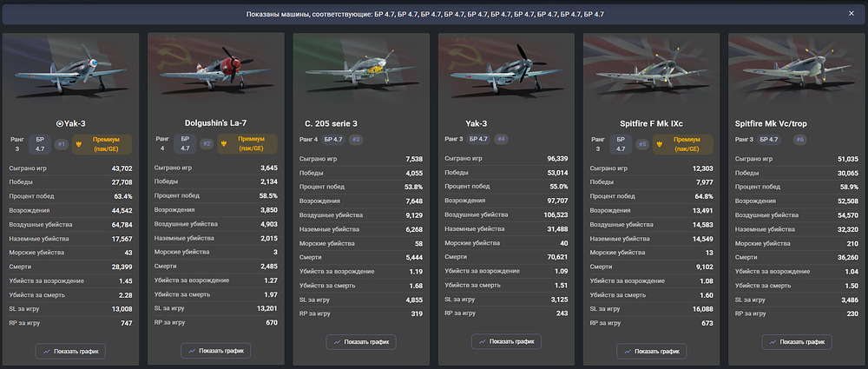Show graph for C. 205 serie 3
This screenshot has width=868, height=369.
(x=361, y=342)
